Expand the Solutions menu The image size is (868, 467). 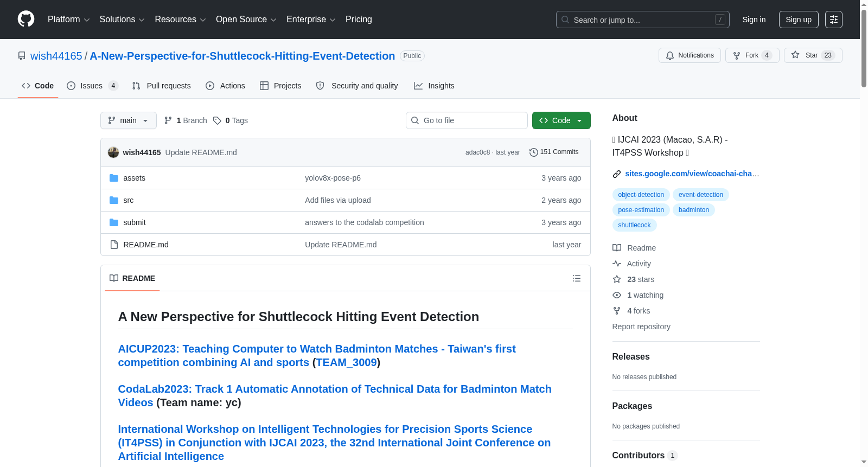tap(122, 20)
